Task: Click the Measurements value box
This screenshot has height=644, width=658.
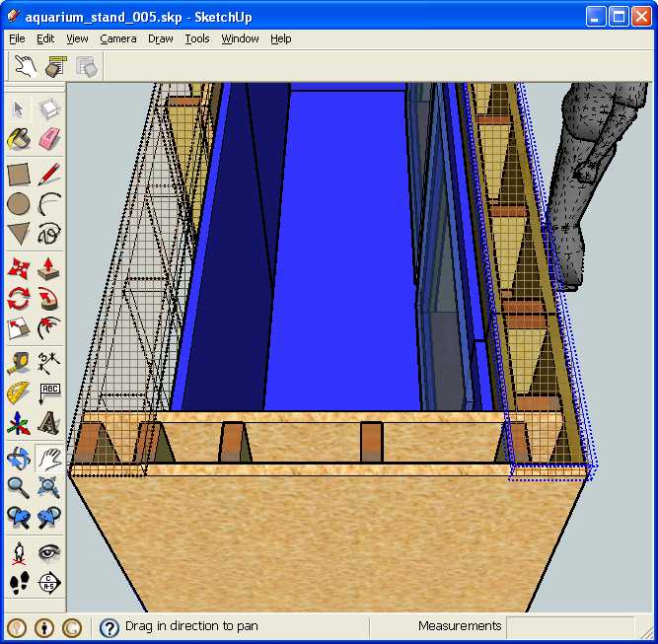Action: [x=570, y=626]
